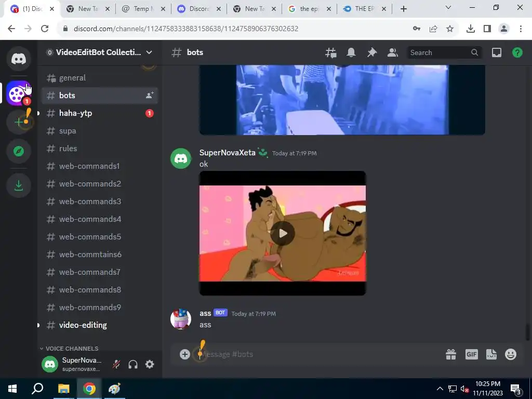Viewport: 532px width, 399px height.
Task: Click the ass bot username
Action: tap(205, 313)
